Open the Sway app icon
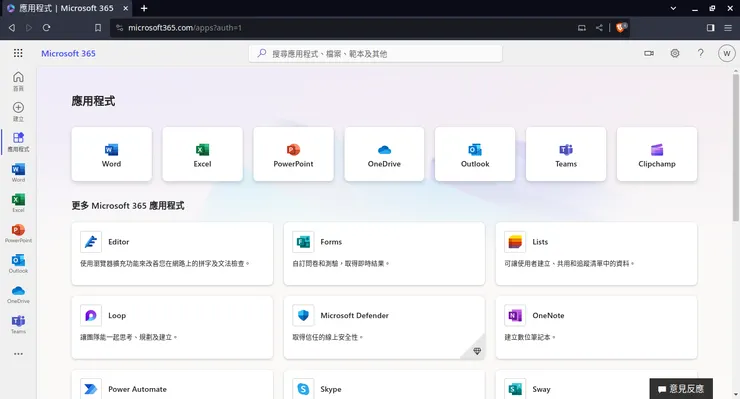Screen dimensions: 740x399 (515, 389)
